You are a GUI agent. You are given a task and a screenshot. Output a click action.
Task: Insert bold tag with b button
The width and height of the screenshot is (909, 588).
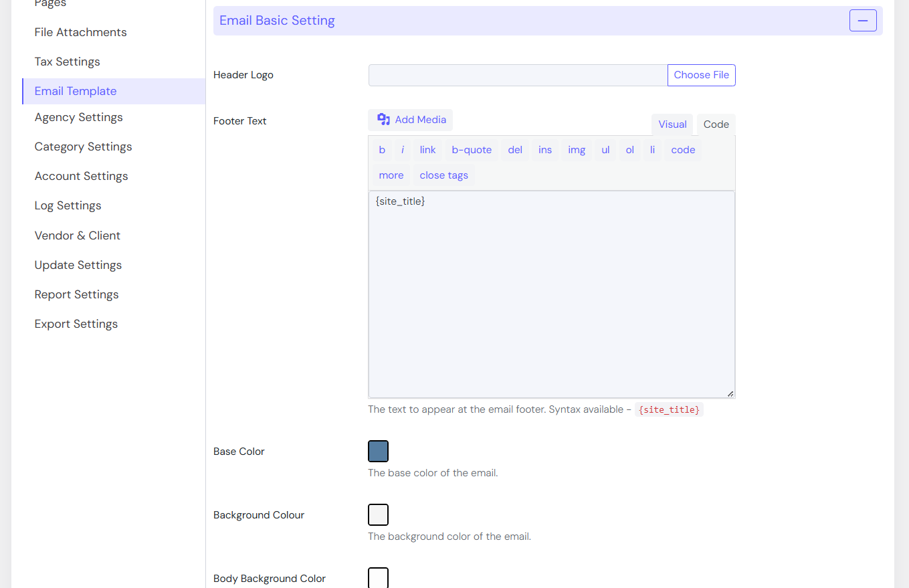click(382, 150)
